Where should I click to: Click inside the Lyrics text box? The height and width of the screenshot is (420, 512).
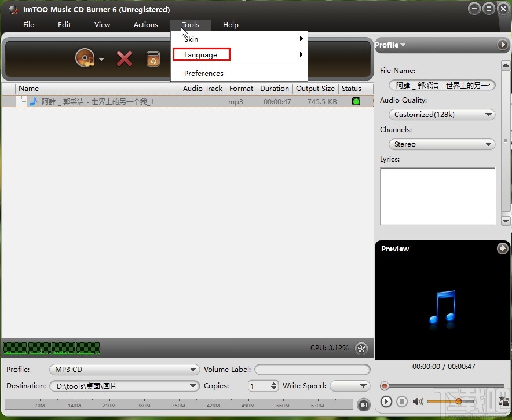point(438,196)
